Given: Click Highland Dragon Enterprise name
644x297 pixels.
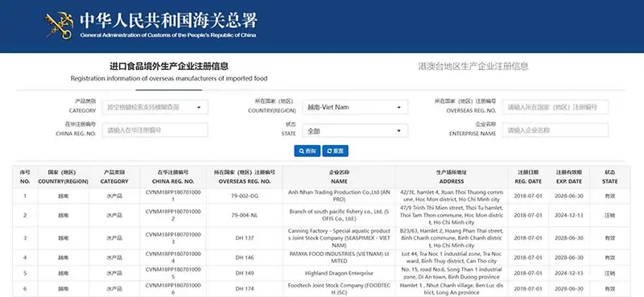Looking at the screenshot, I should pyautogui.click(x=339, y=273).
